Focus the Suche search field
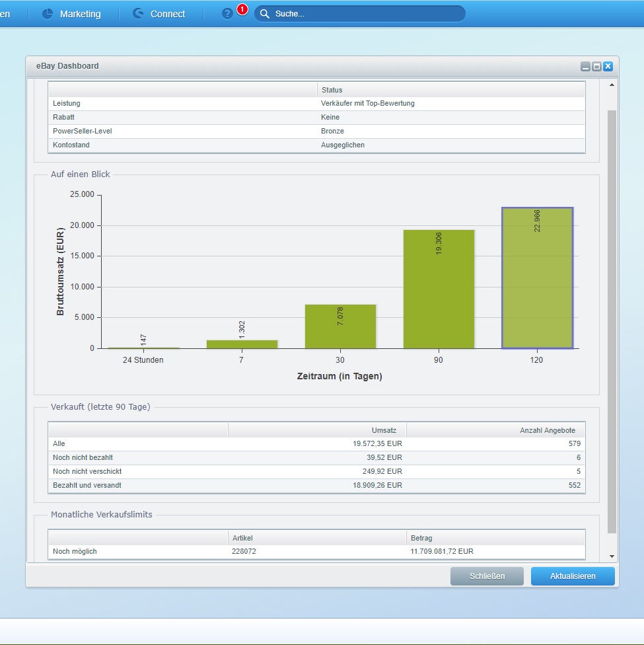 360,14
